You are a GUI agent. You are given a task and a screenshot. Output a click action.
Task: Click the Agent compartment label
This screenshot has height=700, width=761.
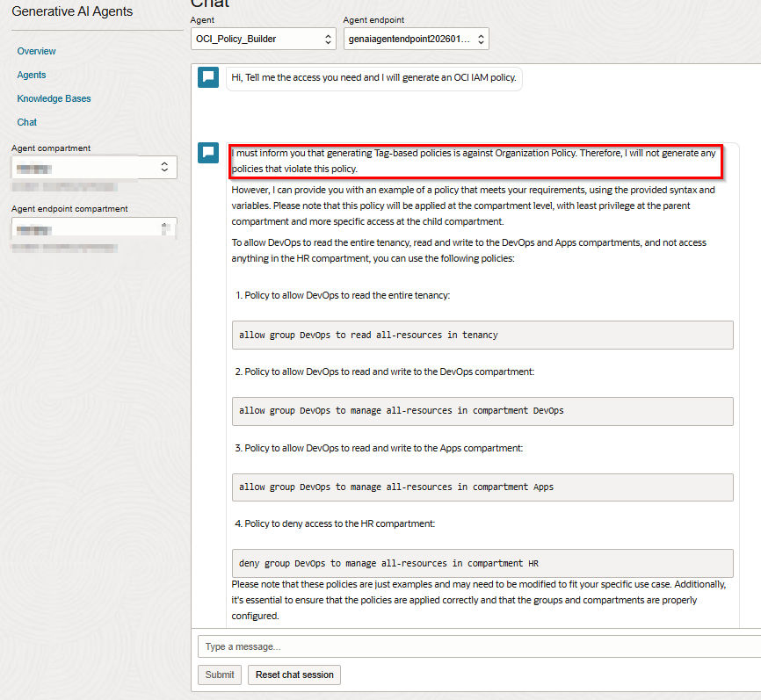pyautogui.click(x=51, y=148)
